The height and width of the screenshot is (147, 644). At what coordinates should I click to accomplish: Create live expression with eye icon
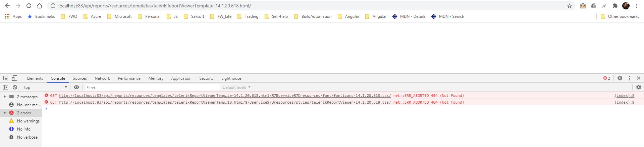point(76,87)
